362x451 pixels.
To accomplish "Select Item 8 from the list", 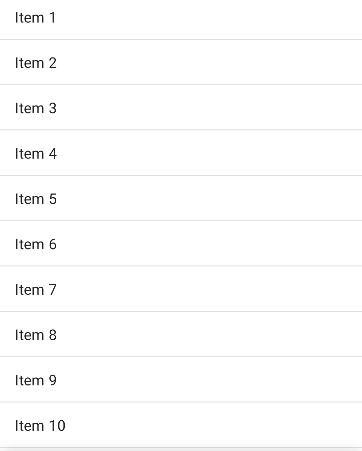I will [x=181, y=335].
